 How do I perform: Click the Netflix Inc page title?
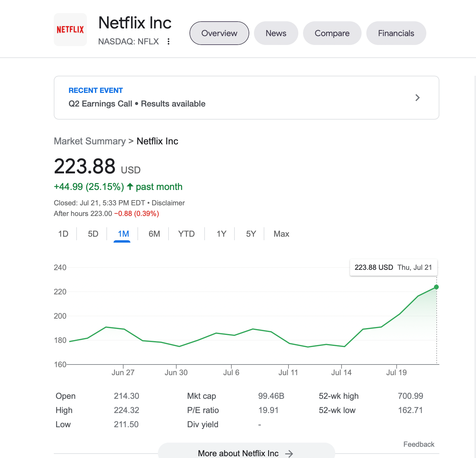pyautogui.click(x=135, y=23)
